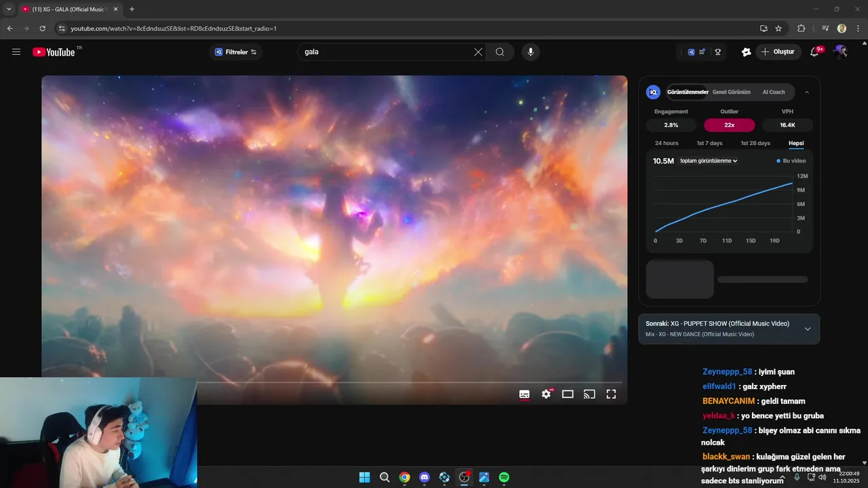Switch to the Görüntülenmeler tab

pos(688,92)
